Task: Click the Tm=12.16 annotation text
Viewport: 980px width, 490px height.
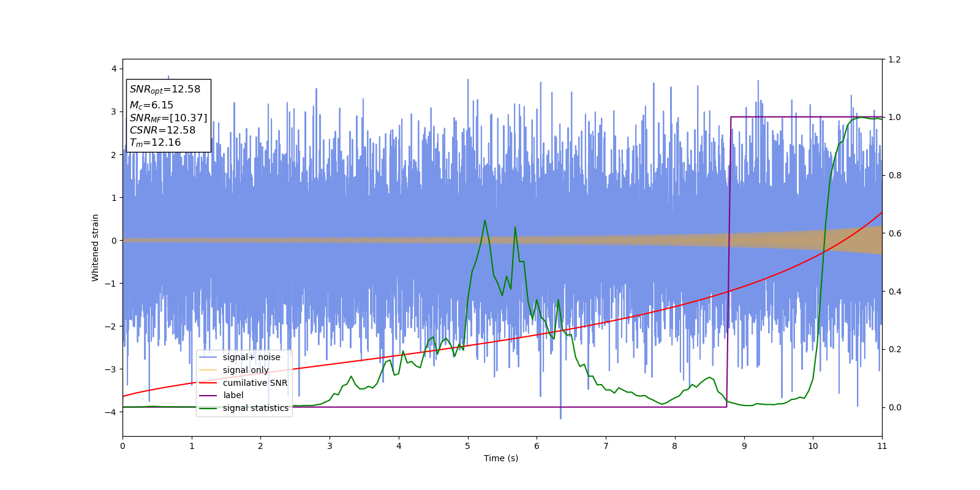Action: tap(155, 143)
